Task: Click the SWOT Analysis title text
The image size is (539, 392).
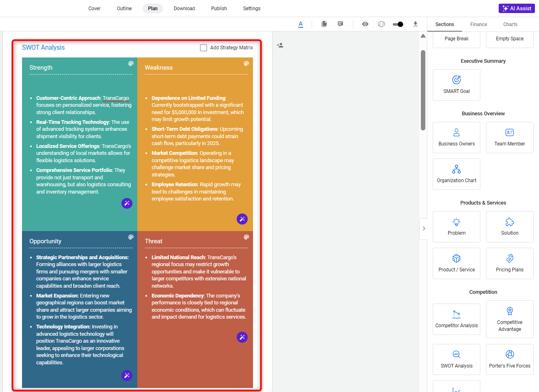Action: (x=43, y=48)
